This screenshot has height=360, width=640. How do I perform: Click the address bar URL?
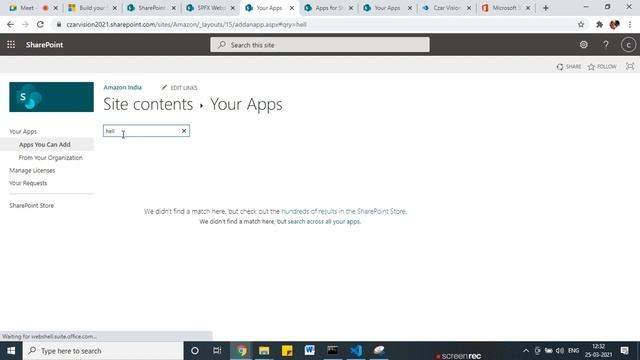click(x=186, y=24)
